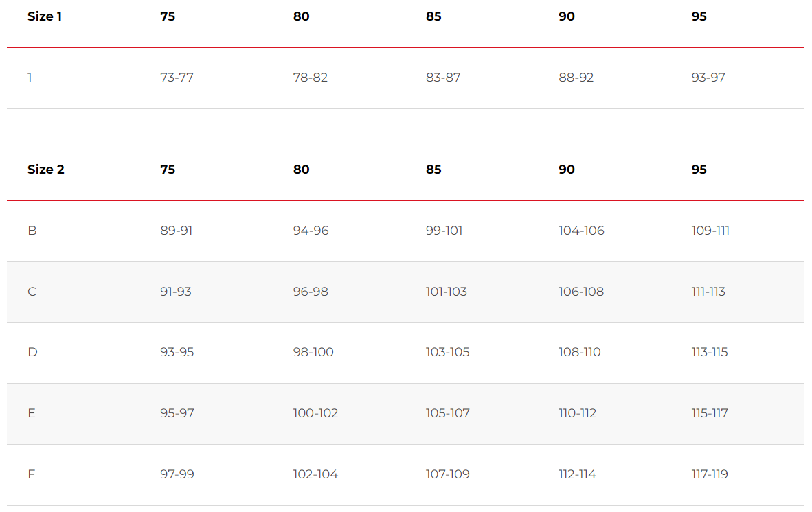Click the 110-112 value in row E
The width and height of the screenshot is (812, 512).
click(x=577, y=413)
